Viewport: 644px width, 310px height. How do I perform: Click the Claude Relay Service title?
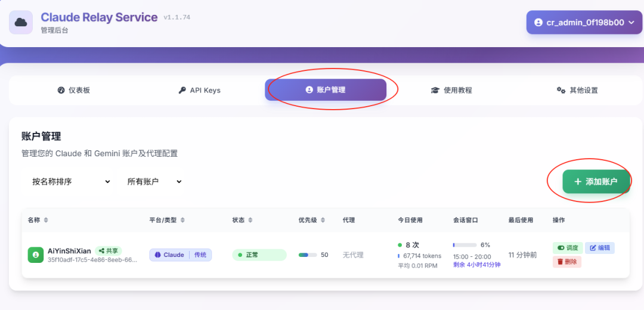[99, 17]
